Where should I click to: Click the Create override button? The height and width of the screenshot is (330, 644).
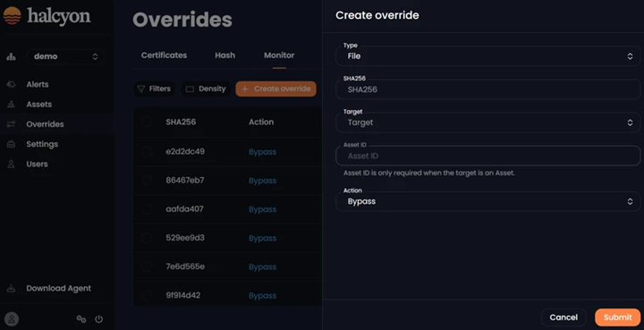click(276, 89)
